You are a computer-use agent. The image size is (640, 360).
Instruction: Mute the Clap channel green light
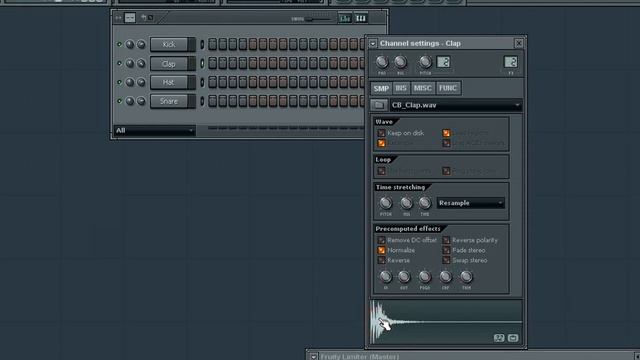[119, 64]
